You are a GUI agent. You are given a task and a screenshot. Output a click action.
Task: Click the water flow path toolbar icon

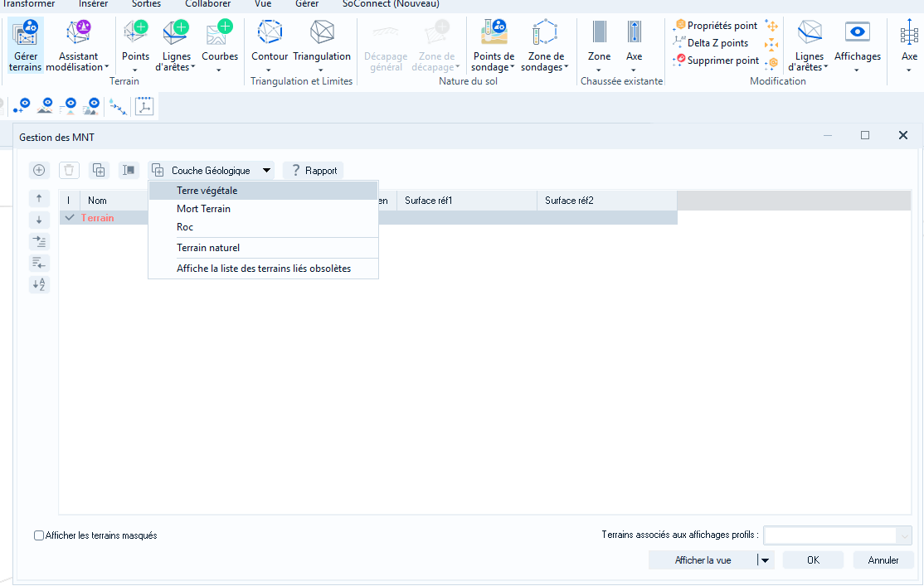[x=118, y=107]
